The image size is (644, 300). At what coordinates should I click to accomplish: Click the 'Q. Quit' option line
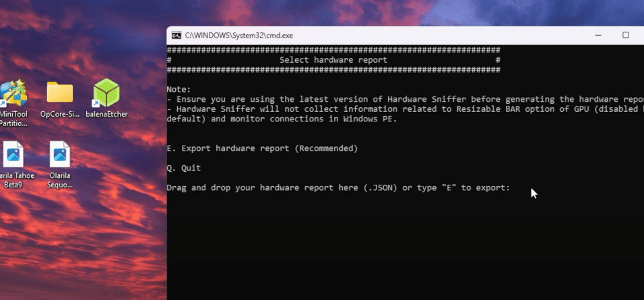click(183, 168)
